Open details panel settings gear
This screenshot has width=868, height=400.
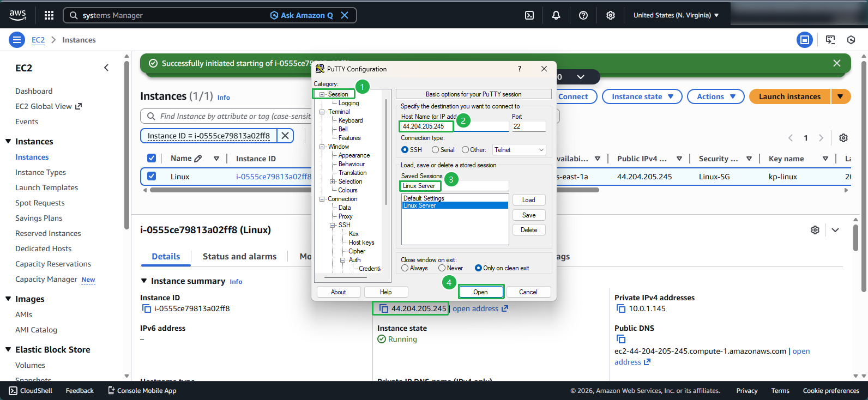pyautogui.click(x=815, y=230)
